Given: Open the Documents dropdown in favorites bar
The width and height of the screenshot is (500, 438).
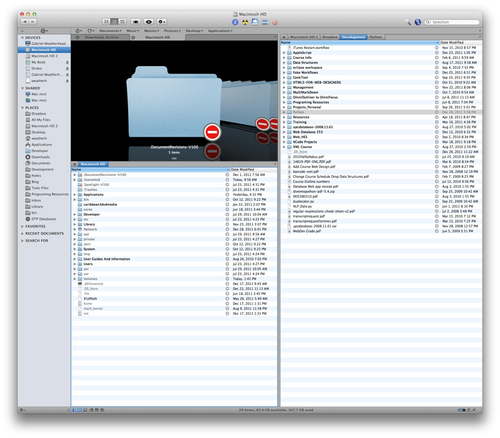Looking at the screenshot, I should [x=110, y=31].
